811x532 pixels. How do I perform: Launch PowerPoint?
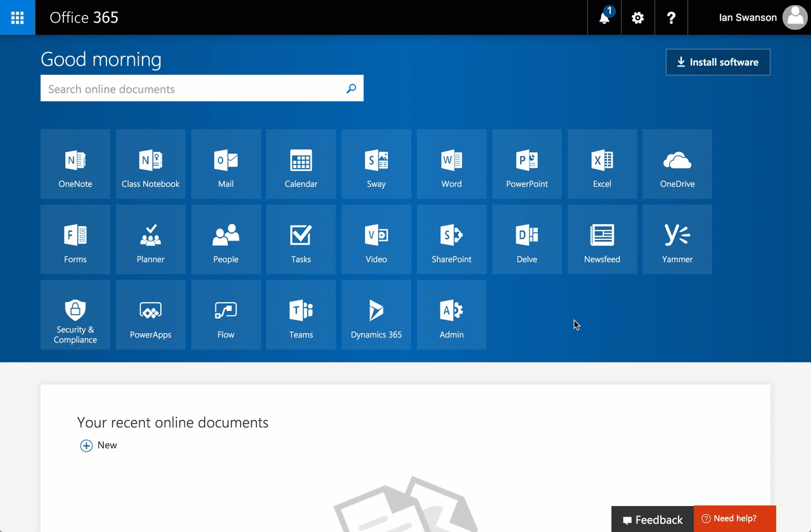pos(527,164)
